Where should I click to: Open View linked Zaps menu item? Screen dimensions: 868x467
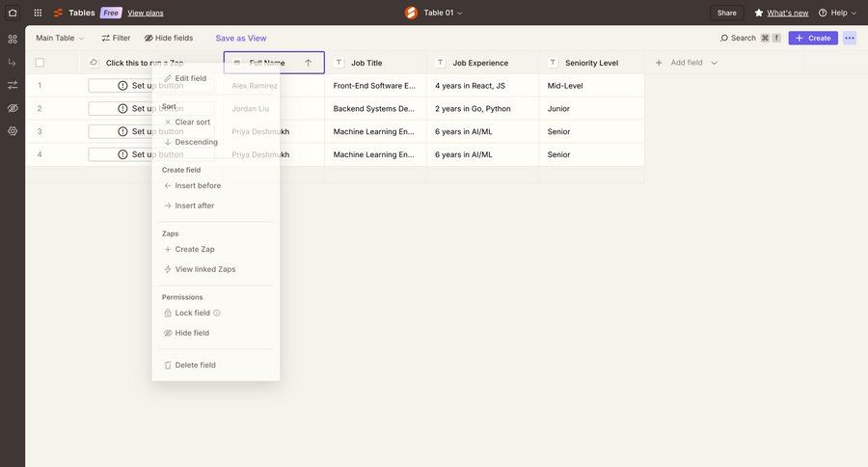click(x=215, y=269)
